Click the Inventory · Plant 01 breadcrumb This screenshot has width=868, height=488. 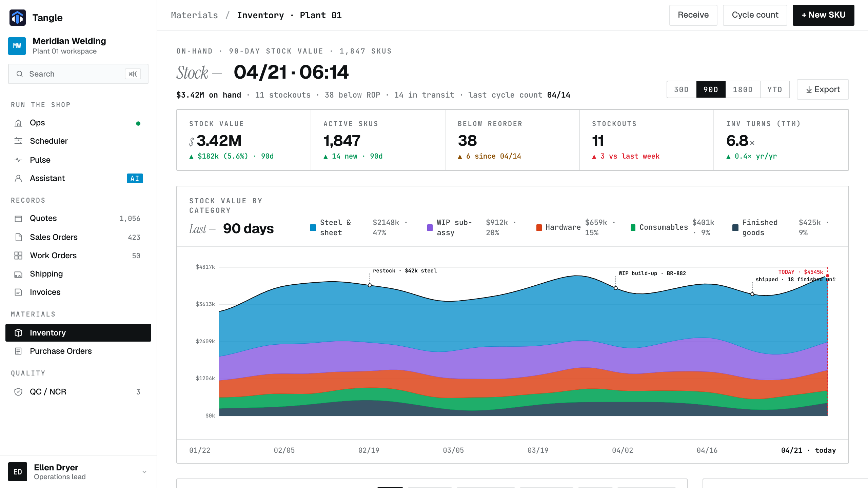point(289,15)
